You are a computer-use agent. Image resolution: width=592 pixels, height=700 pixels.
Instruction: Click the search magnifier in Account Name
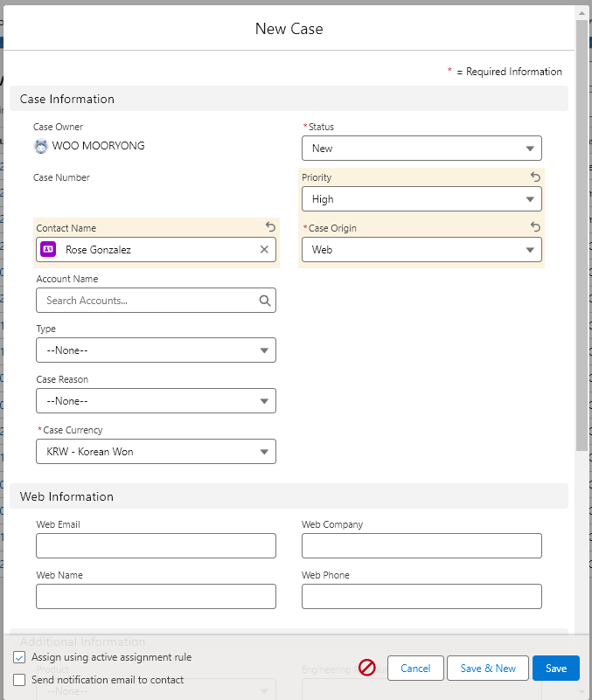[265, 301]
